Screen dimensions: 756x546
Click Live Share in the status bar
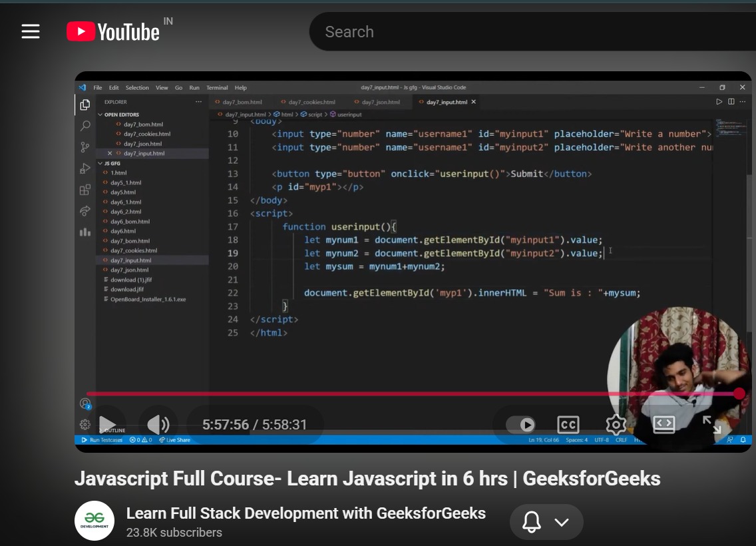tap(174, 440)
